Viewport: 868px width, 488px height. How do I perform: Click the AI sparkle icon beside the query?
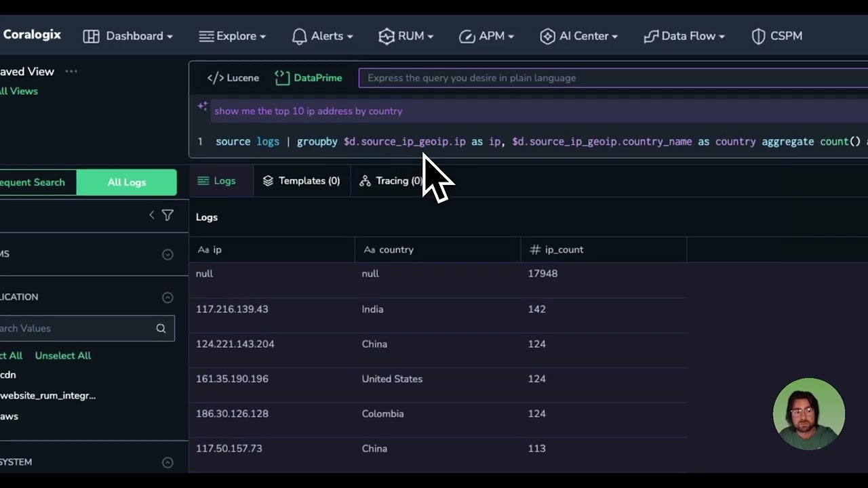tap(202, 106)
